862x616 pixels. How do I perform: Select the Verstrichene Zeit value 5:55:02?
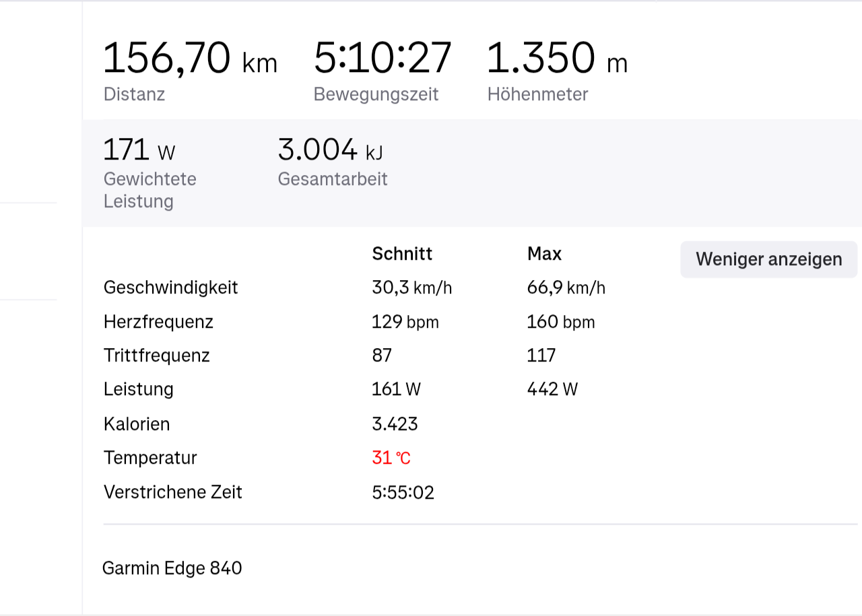[403, 492]
